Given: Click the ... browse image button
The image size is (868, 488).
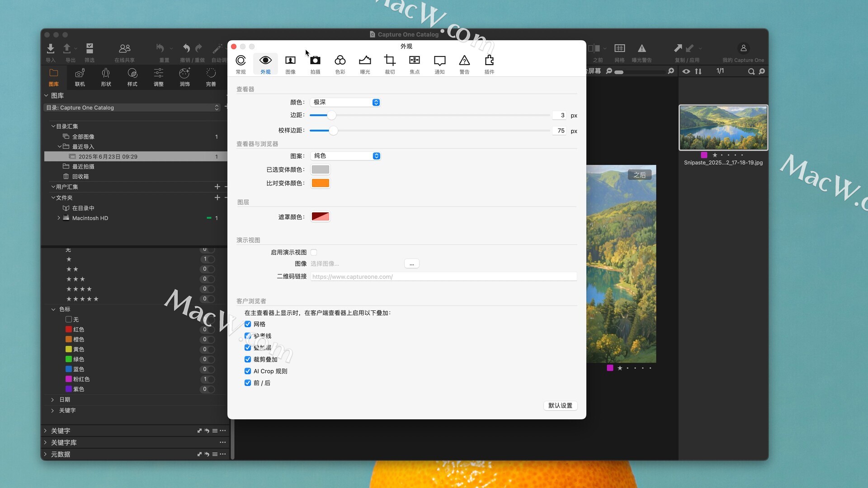Looking at the screenshot, I should [x=412, y=264].
